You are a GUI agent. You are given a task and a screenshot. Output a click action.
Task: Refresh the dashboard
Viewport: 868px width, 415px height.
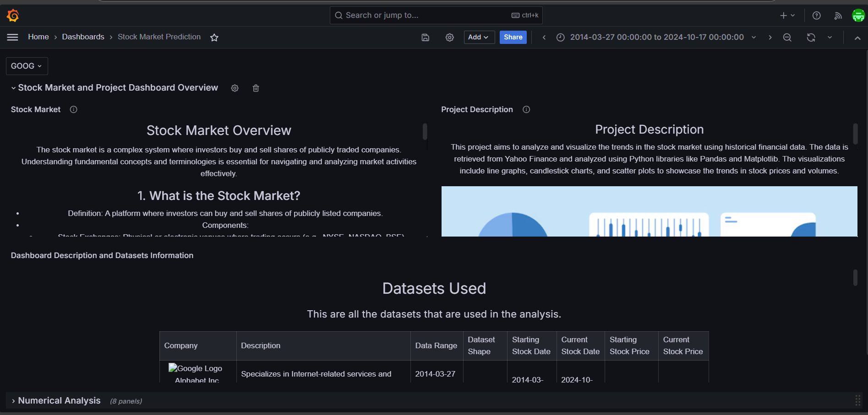coord(811,38)
